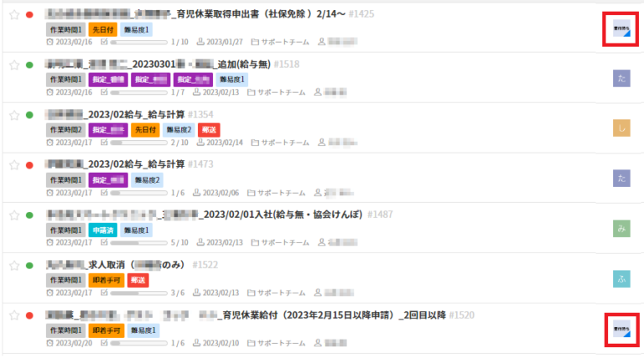Open the assignee avatar 'し' on task #1354
Viewport: 644px width, 358px height.
[621, 128]
